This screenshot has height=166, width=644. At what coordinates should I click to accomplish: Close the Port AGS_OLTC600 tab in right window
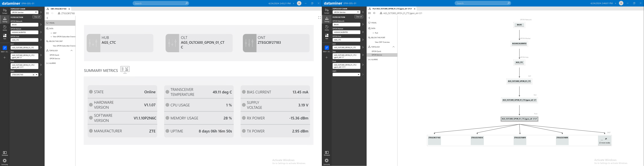(415, 9)
